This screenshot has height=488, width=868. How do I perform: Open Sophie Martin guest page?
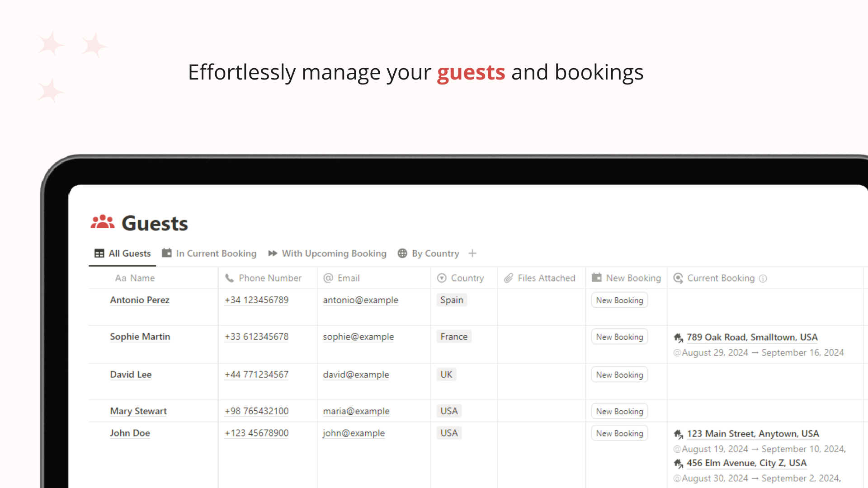[x=140, y=337]
